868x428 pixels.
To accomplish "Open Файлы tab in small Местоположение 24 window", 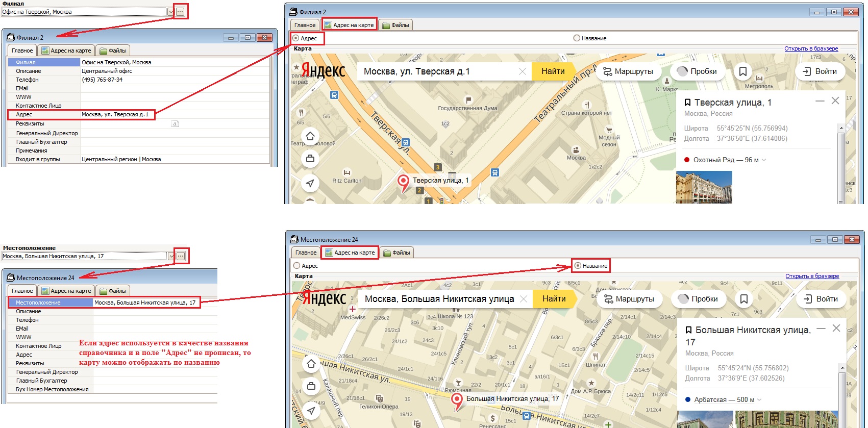I will click(x=113, y=291).
